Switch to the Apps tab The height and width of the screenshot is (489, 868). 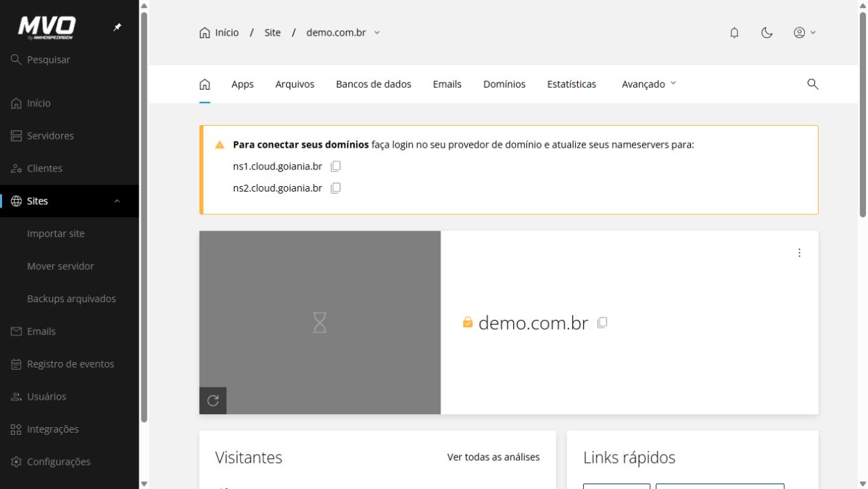pyautogui.click(x=242, y=84)
